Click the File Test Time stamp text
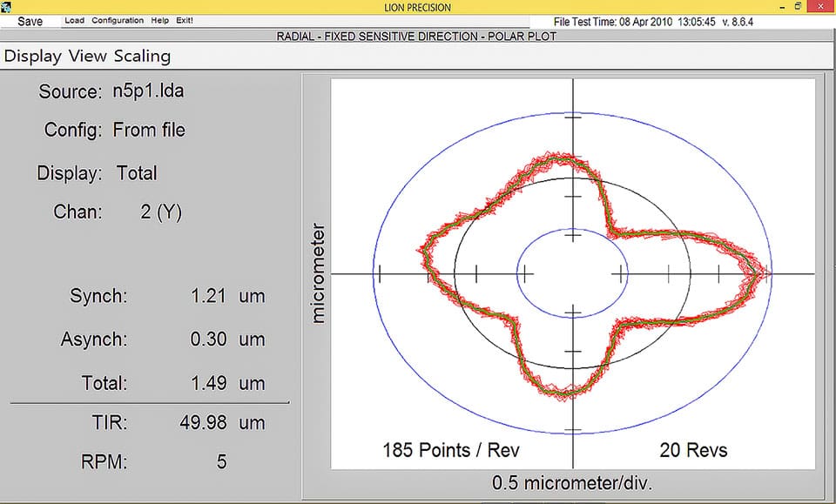The height and width of the screenshot is (504, 836). [653, 22]
